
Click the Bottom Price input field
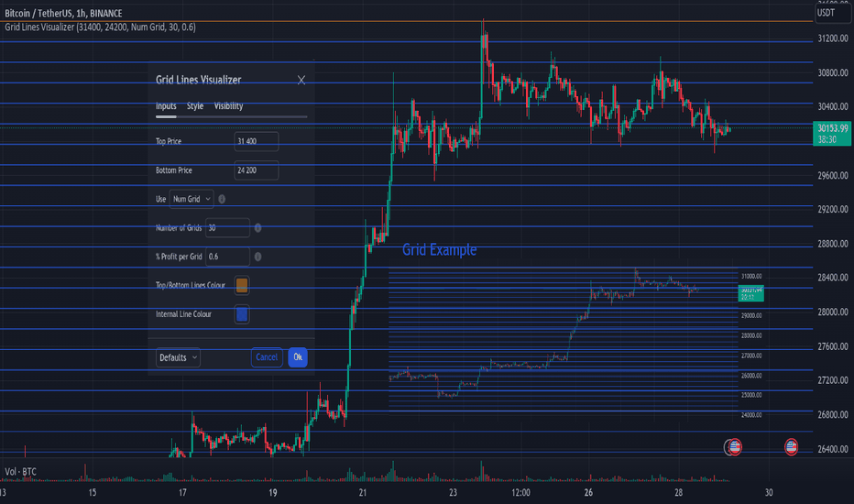coord(256,170)
